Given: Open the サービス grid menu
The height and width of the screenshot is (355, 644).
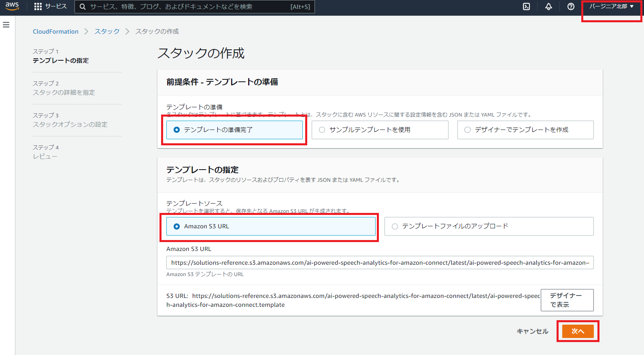Looking at the screenshot, I should (51, 6).
